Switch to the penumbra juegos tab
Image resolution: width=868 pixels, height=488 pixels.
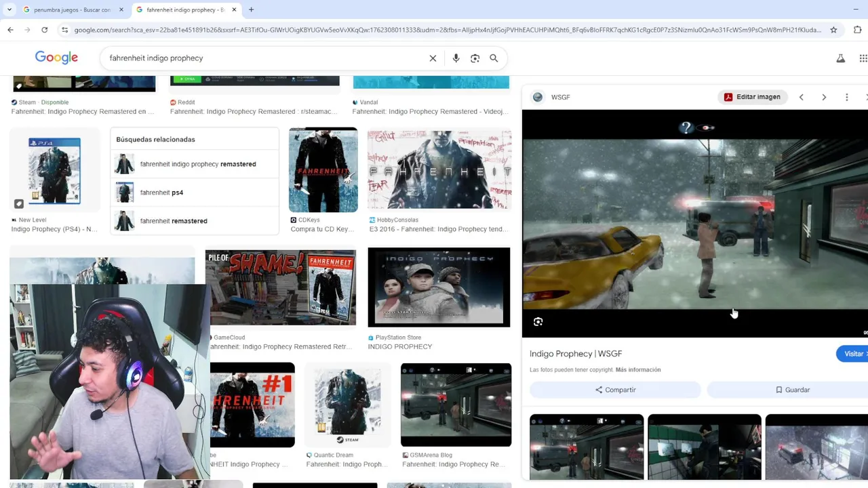(72, 9)
